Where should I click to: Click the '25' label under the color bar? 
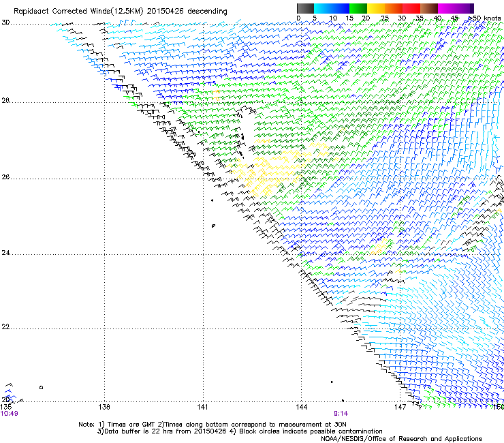pos(384,18)
